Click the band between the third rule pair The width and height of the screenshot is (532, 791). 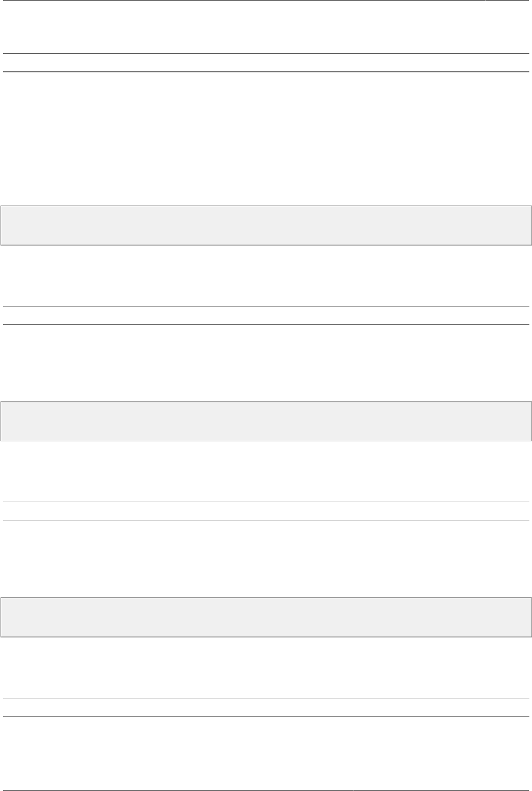265,511
